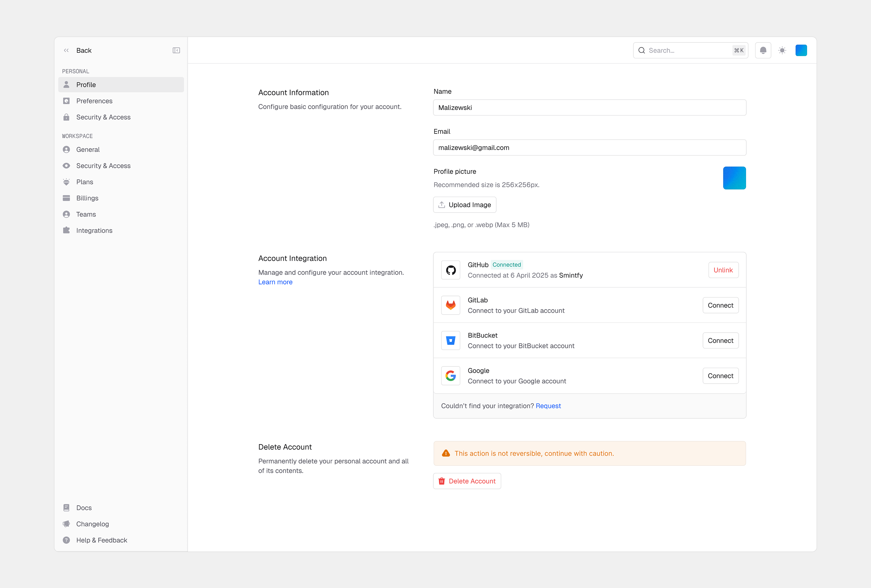The width and height of the screenshot is (871, 588).
Task: Click the GitLab fox icon
Action: [x=450, y=305]
